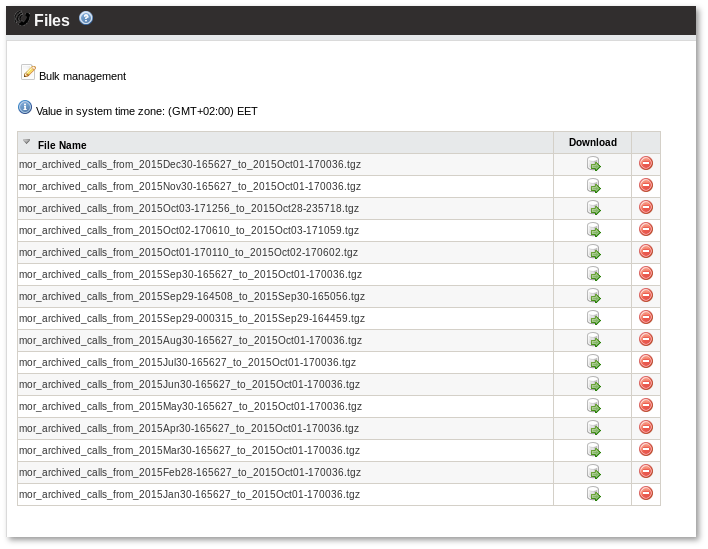This screenshot has height=549, width=708.
Task: Sort by File Name column header
Action: tap(62, 145)
